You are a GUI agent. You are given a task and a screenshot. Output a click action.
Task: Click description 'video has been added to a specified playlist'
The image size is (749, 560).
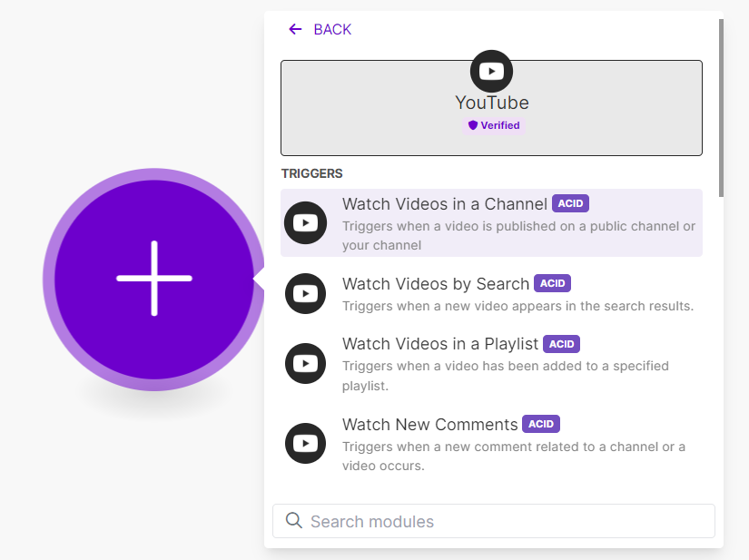506,376
